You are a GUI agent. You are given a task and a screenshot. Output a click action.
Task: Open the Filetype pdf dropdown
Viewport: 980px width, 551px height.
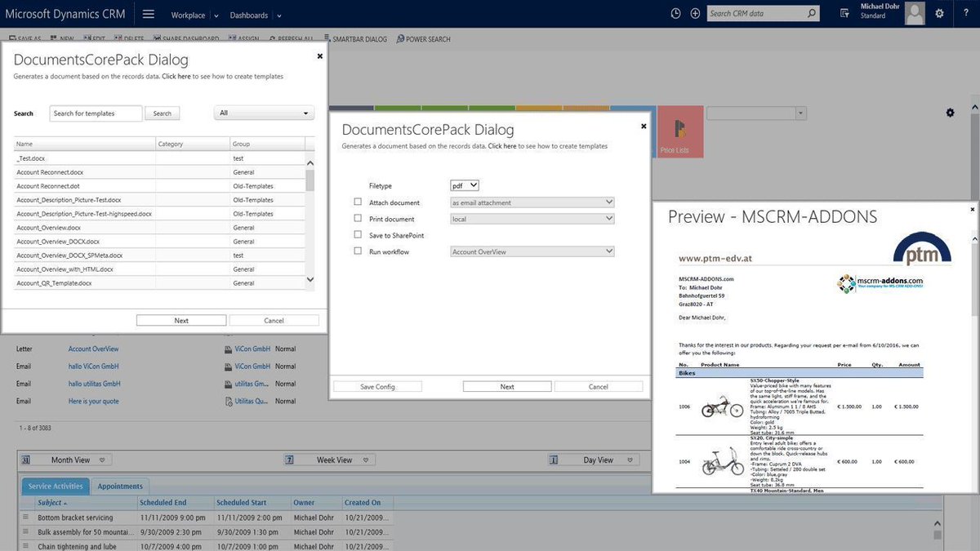465,186
